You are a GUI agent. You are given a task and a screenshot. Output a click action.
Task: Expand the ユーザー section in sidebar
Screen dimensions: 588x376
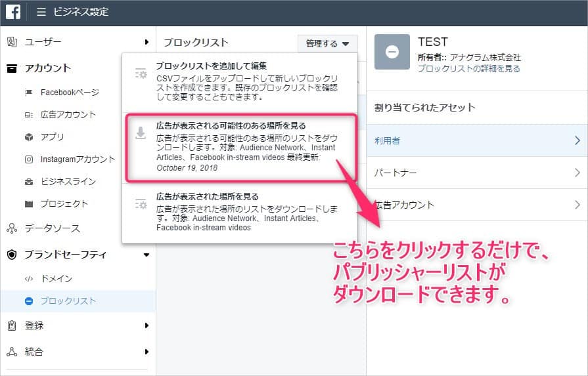[146, 42]
